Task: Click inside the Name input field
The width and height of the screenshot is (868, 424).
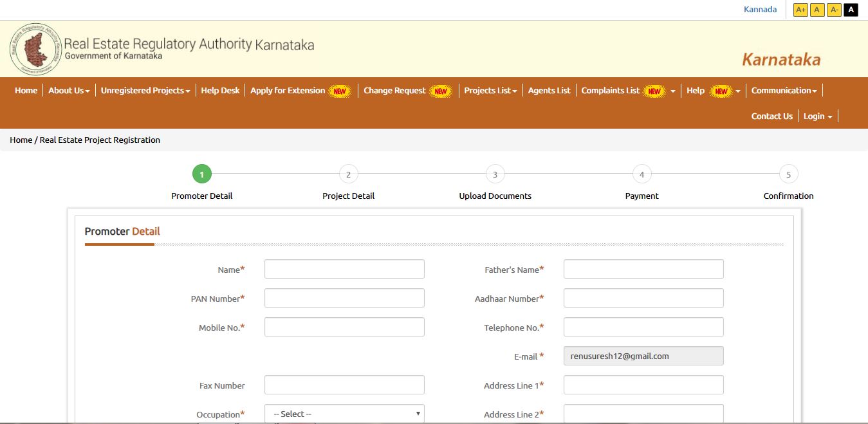Action: click(344, 268)
